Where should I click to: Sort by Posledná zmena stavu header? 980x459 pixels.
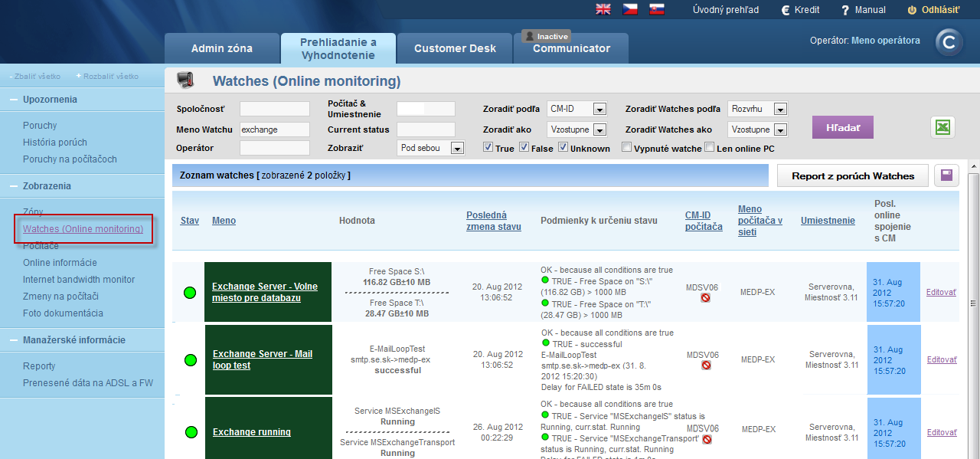coord(494,221)
